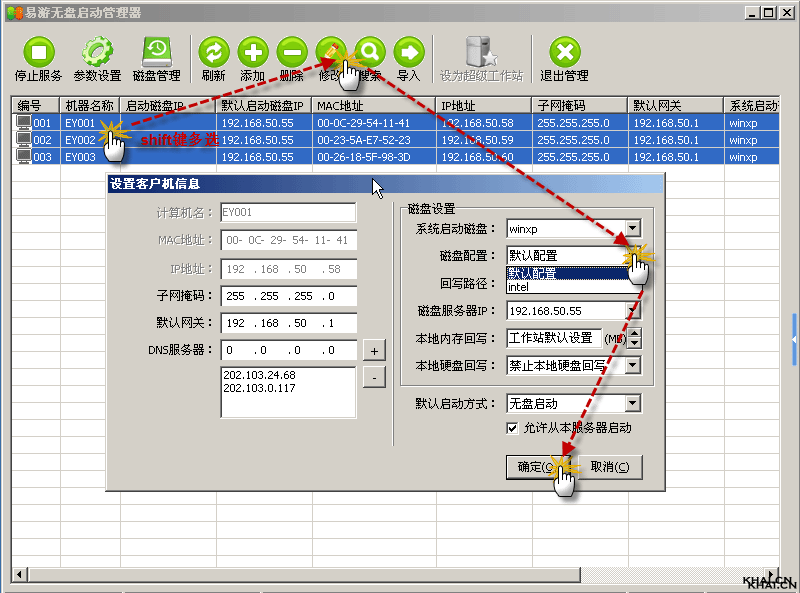Toggle the 允许从本服务器启动 checkbox
This screenshot has width=800, height=593.
(513, 428)
